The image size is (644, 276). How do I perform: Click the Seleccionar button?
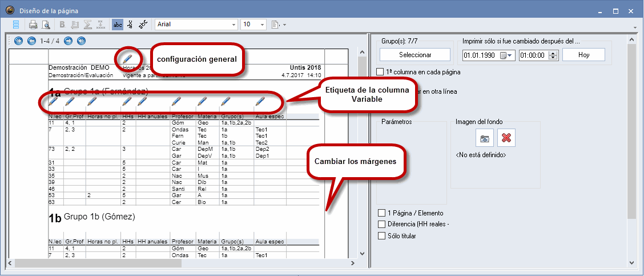pyautogui.click(x=415, y=55)
